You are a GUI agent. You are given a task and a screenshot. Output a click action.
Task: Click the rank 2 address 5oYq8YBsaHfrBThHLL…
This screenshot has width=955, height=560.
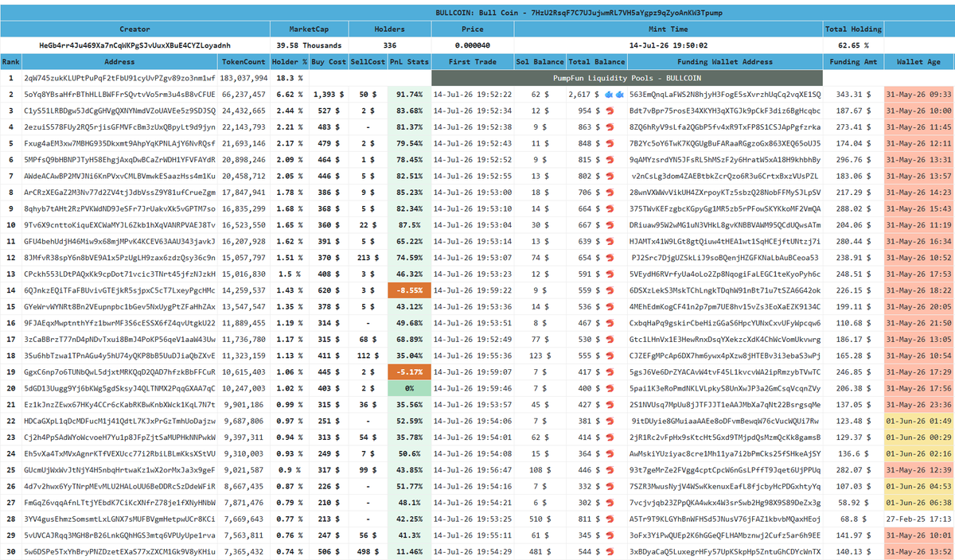120,94
